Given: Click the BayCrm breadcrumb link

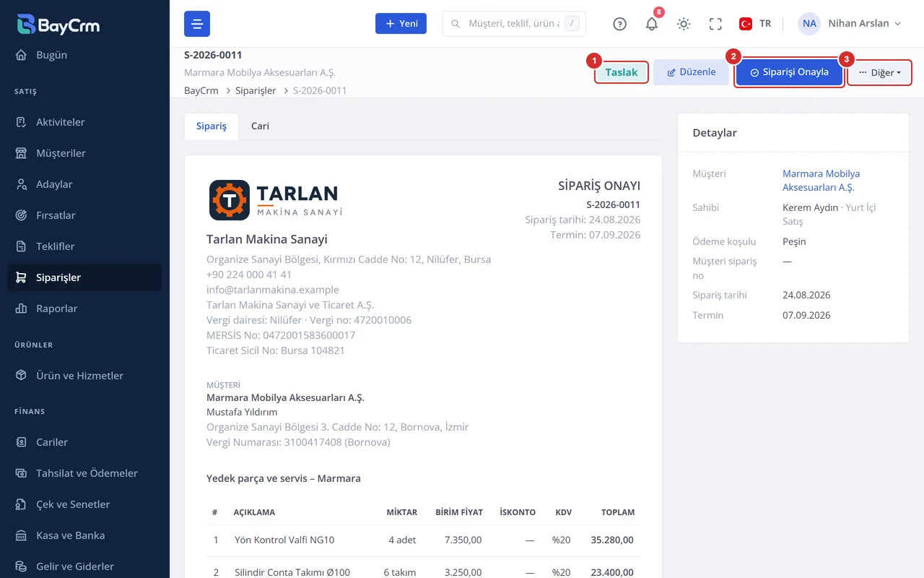Looking at the screenshot, I should coord(202,90).
